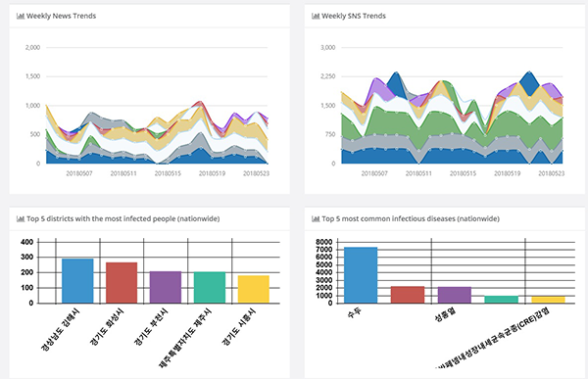Open the Weekly News Trends panel title

[x=61, y=16]
